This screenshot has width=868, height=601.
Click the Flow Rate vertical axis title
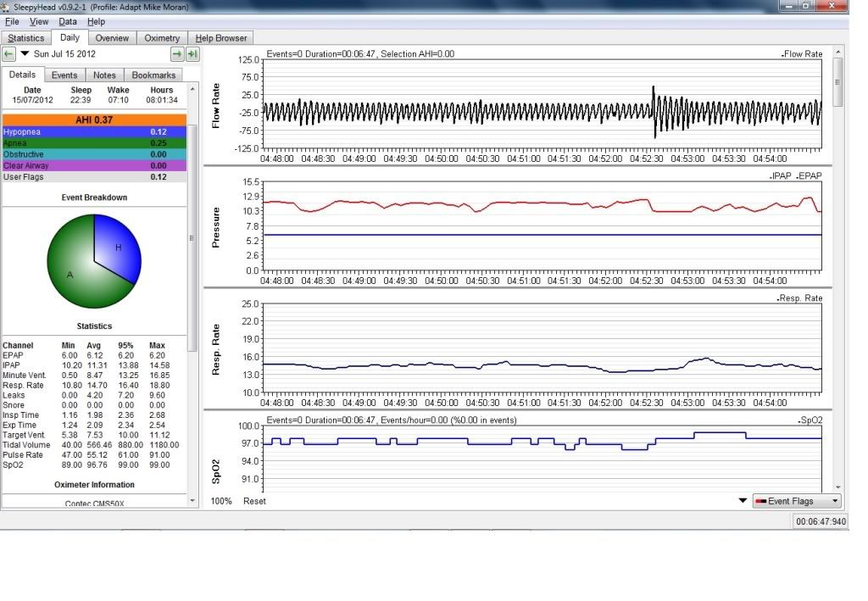click(x=216, y=106)
